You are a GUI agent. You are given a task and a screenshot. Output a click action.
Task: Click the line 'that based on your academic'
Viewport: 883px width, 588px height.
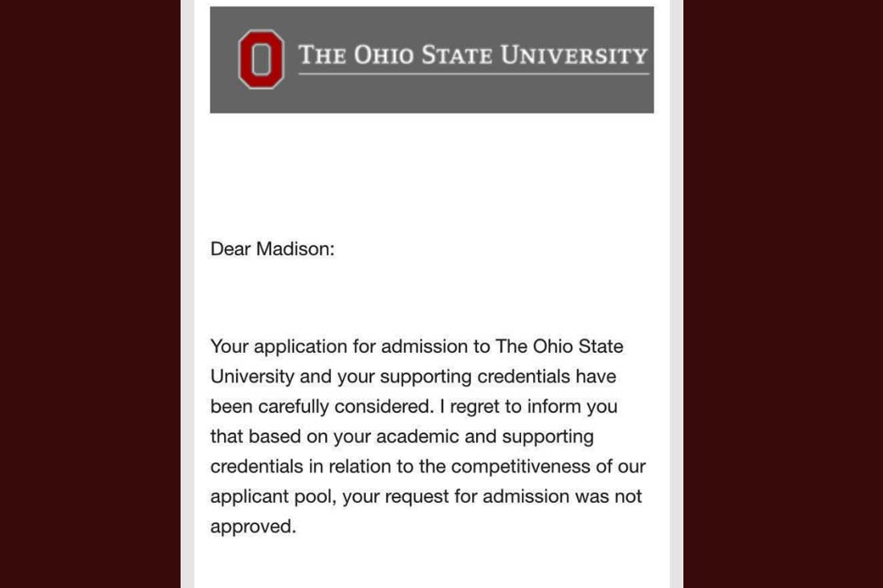click(335, 436)
